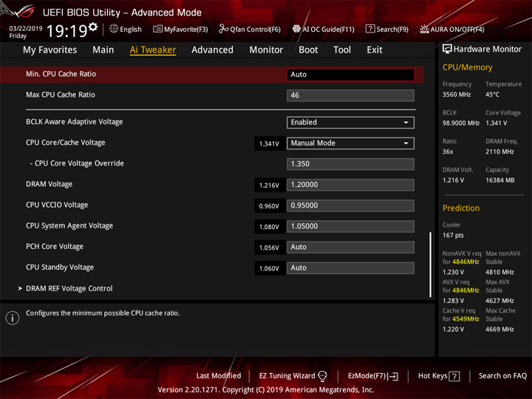Click the 1.080V System Agent readout

click(269, 227)
